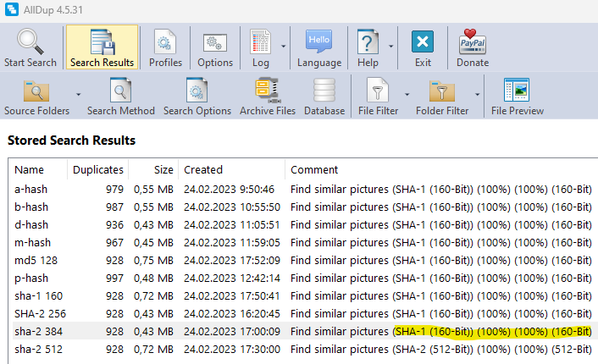Open the Options settings icon
598x364 pixels.
click(x=215, y=41)
